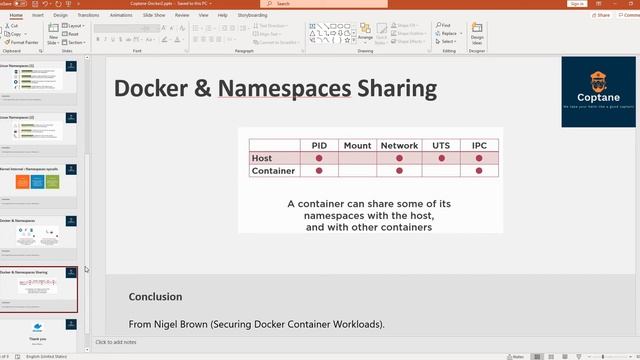Open the Shape Fill dropdown
640x360 pixels.
tap(404, 26)
